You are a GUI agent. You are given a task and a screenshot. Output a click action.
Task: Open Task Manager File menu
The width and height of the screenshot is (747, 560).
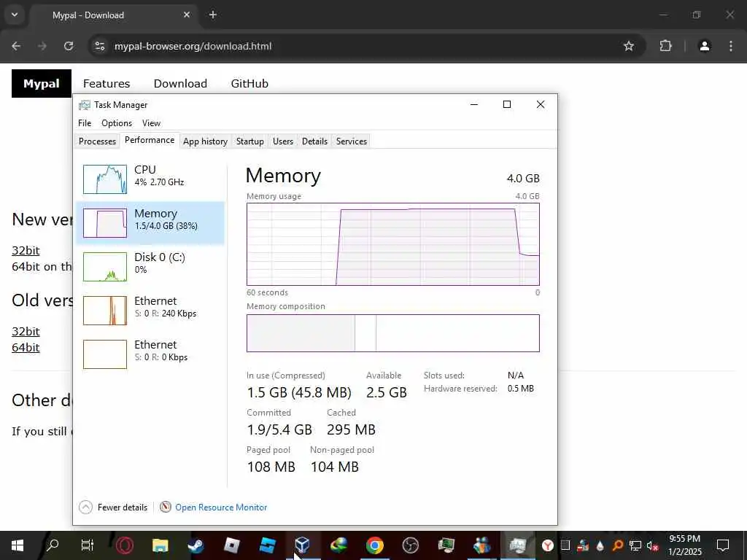(x=85, y=123)
